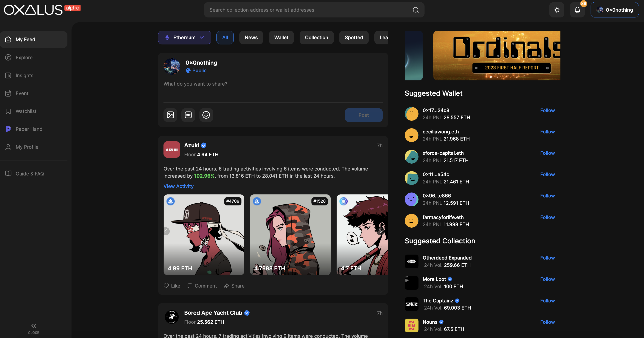Click the Post button
The image size is (644, 338).
(x=364, y=115)
